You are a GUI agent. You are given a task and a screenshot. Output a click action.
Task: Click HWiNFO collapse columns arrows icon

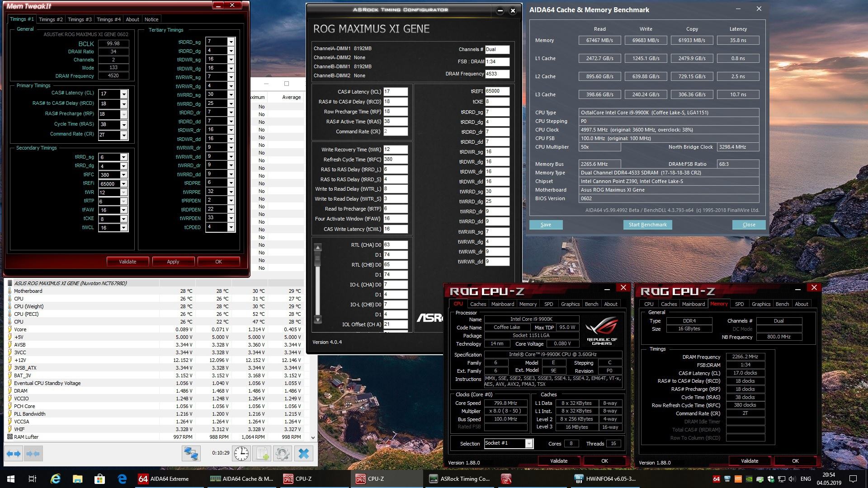[x=33, y=453]
